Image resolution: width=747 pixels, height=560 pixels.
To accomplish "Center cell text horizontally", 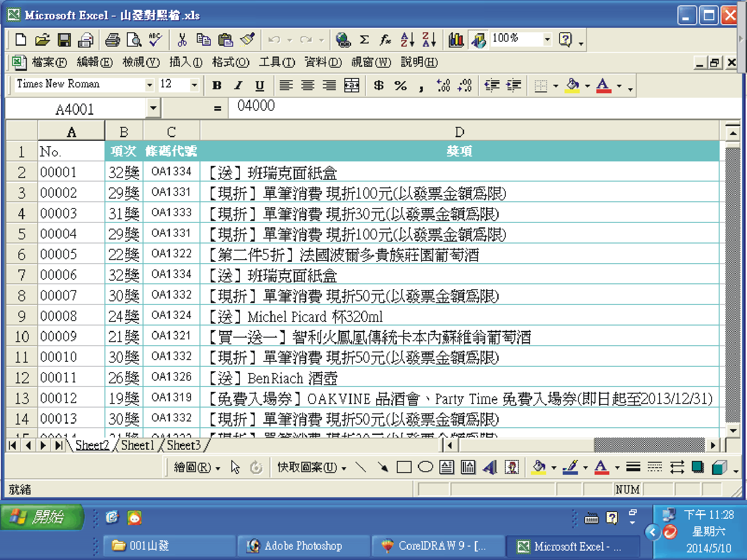I will [x=308, y=85].
